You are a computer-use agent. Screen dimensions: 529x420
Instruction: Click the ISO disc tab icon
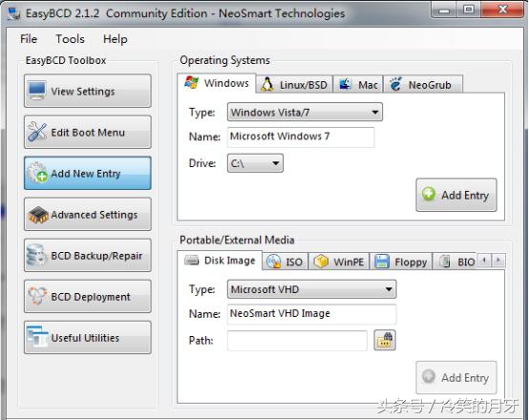(x=273, y=262)
